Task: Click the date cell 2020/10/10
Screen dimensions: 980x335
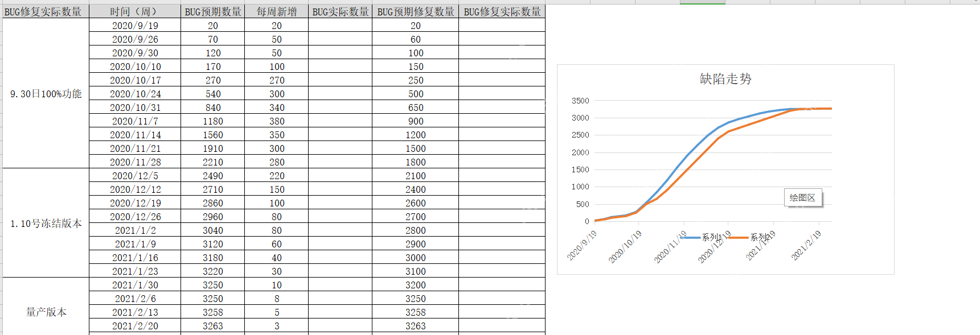Action: click(x=135, y=67)
